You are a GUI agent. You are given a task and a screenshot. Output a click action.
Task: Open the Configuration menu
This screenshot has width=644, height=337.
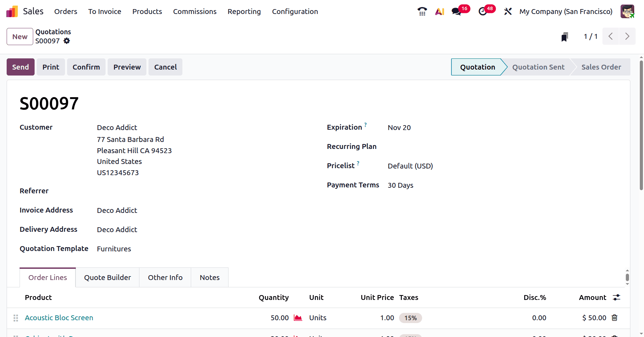(295, 12)
